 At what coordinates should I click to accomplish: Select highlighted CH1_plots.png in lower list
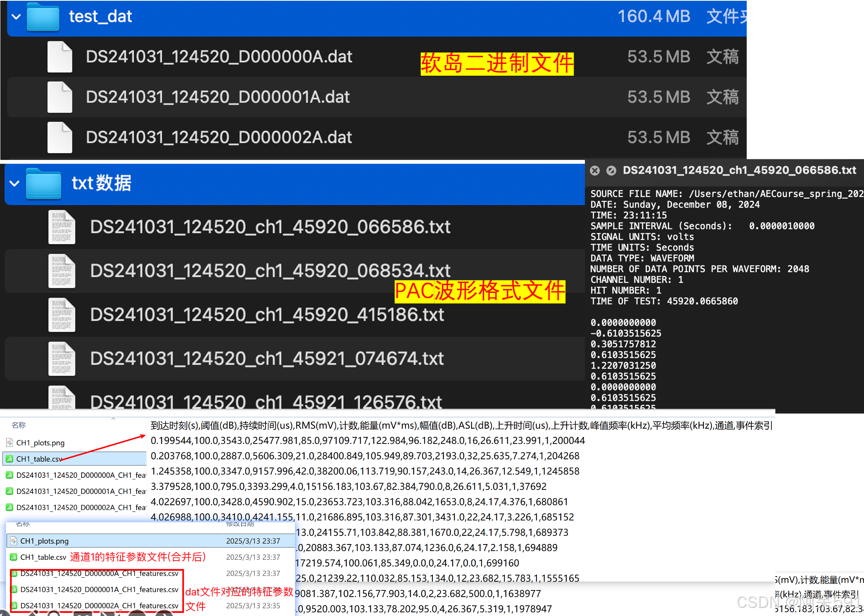44,541
